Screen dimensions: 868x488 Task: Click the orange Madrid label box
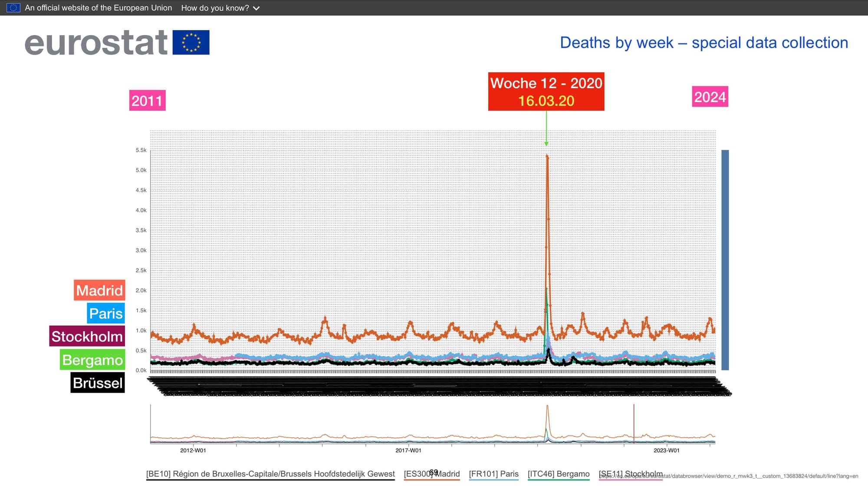point(99,290)
